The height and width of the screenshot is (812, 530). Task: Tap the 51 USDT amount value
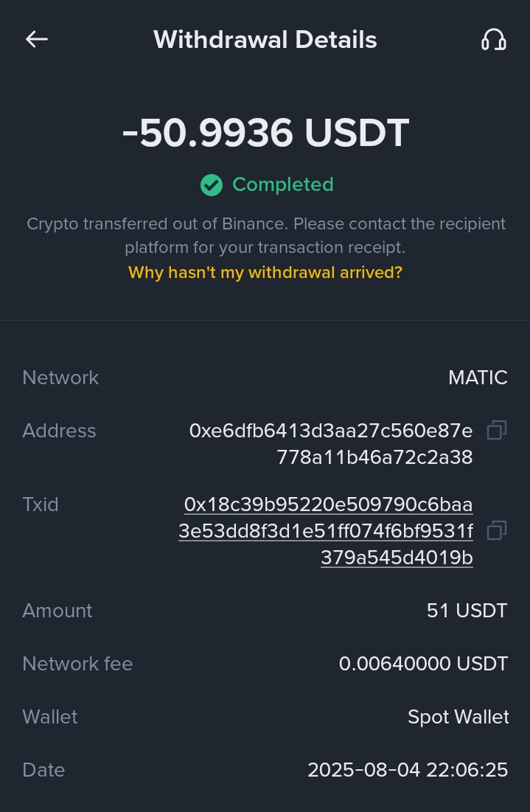pos(467,611)
